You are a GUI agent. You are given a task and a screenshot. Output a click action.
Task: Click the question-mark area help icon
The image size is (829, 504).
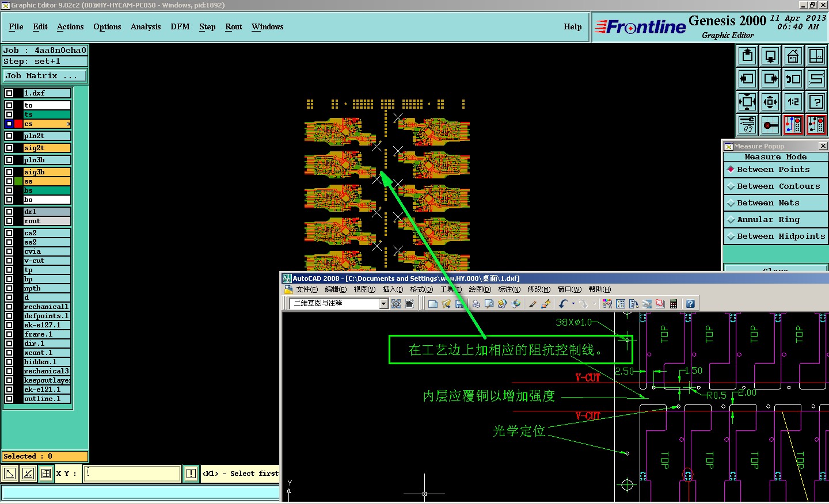point(816,102)
